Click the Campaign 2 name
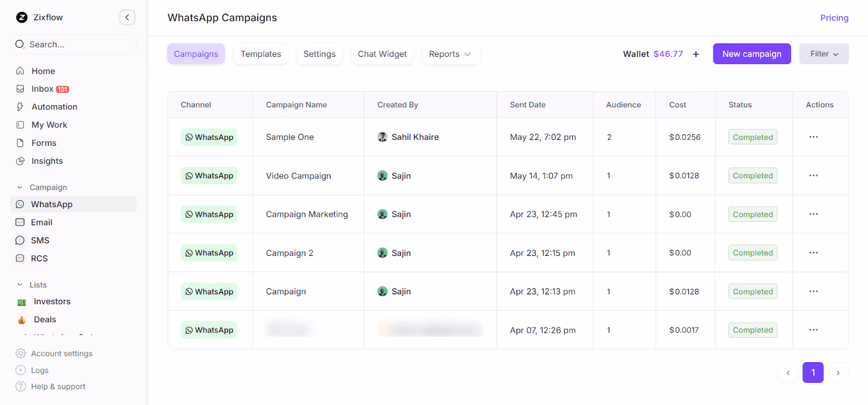Image resolution: width=868 pixels, height=405 pixels. tap(290, 253)
